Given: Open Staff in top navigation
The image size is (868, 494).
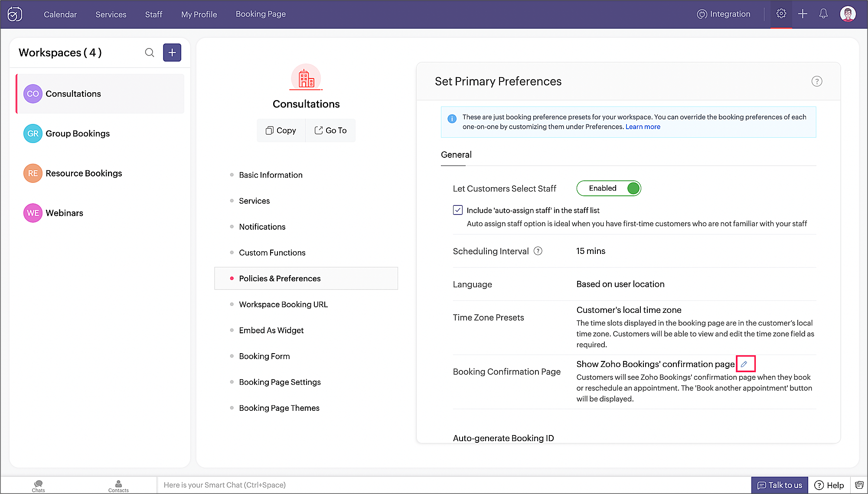Looking at the screenshot, I should point(153,14).
